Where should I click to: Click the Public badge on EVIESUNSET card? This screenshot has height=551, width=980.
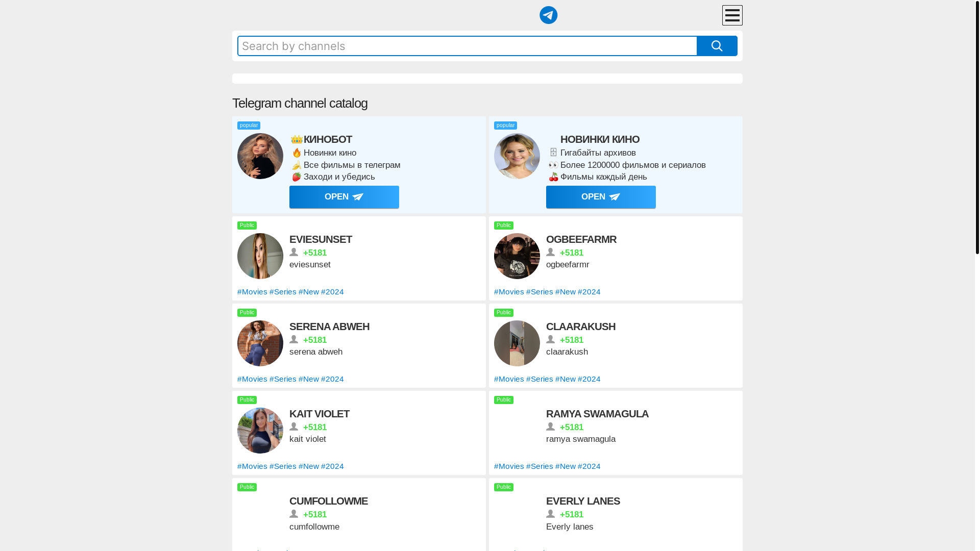247,226
